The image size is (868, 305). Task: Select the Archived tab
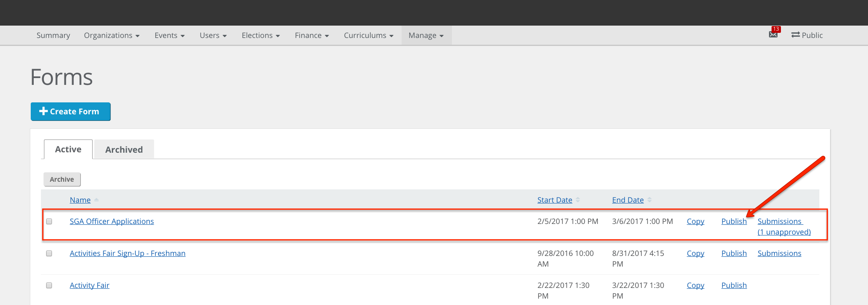[x=124, y=149]
